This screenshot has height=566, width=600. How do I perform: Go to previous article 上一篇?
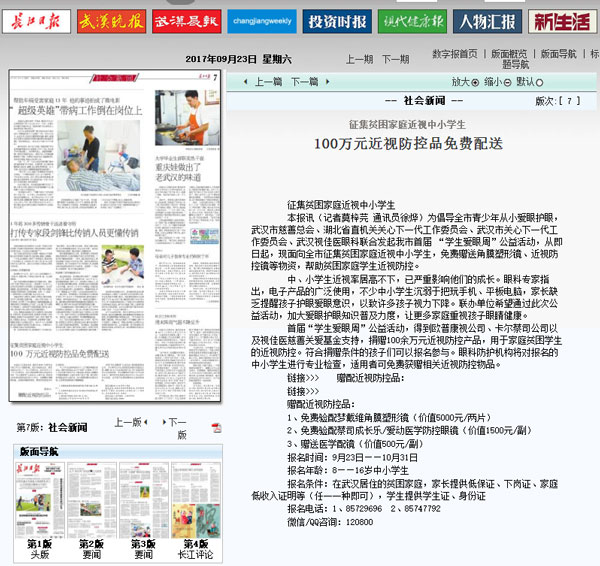pos(268,82)
